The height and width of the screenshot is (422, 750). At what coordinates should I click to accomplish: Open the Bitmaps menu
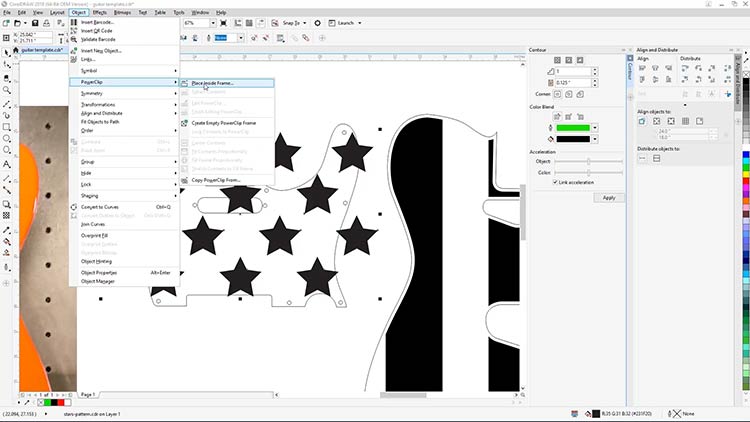(122, 12)
